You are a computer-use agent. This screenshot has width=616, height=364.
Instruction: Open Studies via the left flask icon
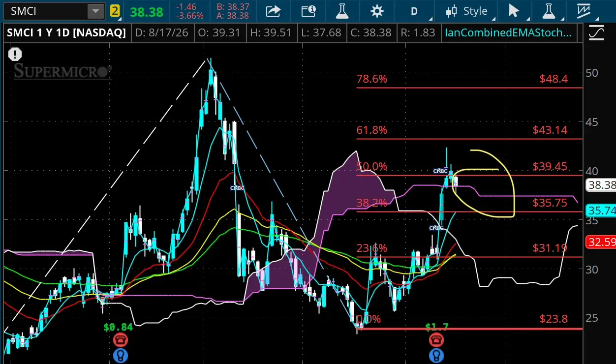342,11
